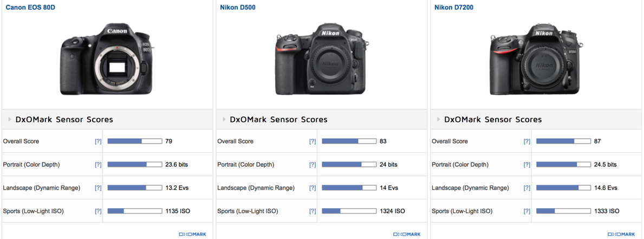Viewport: 644px width, 239px height.
Task: Open the Nikon D7200 title link
Action: point(454,8)
